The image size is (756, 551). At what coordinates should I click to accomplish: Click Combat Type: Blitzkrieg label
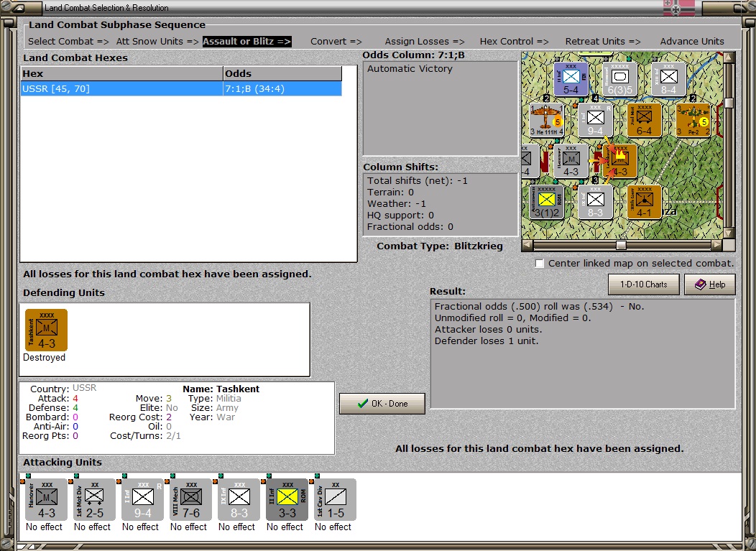click(440, 246)
